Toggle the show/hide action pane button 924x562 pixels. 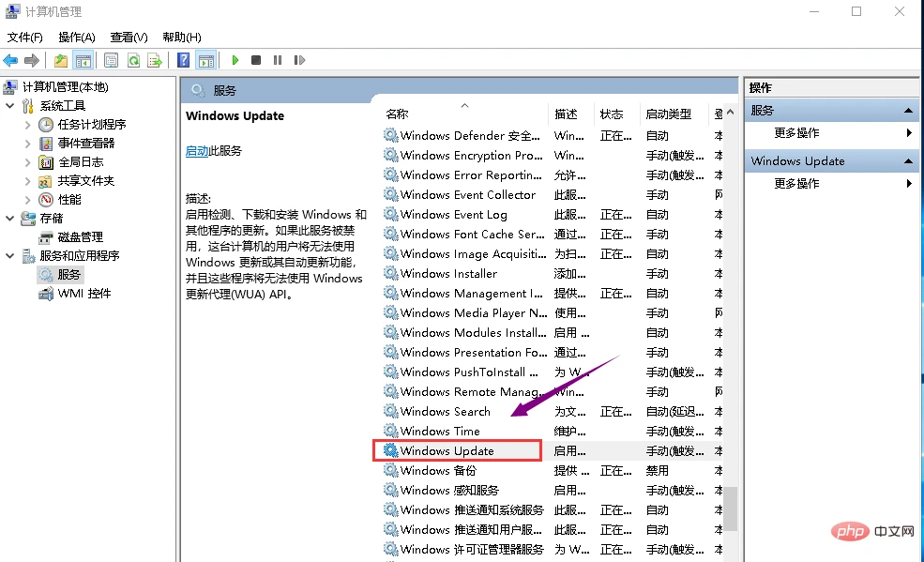coord(206,60)
